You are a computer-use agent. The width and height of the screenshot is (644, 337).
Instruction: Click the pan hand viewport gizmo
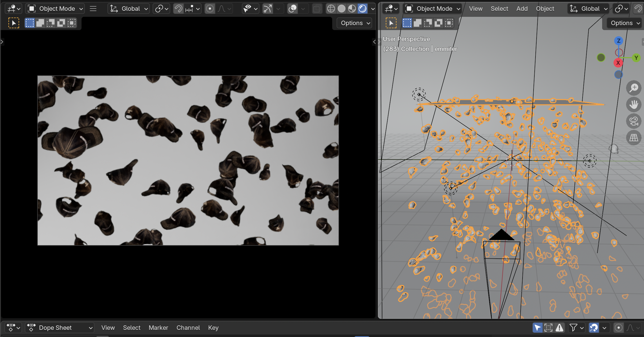tap(634, 105)
